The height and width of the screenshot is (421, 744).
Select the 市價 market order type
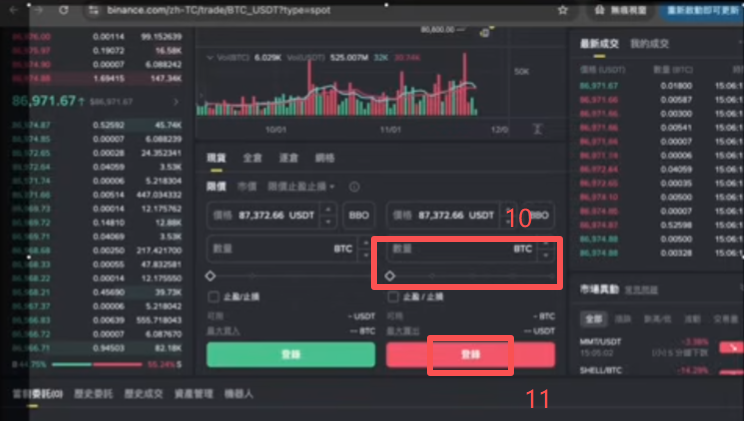coord(247,187)
